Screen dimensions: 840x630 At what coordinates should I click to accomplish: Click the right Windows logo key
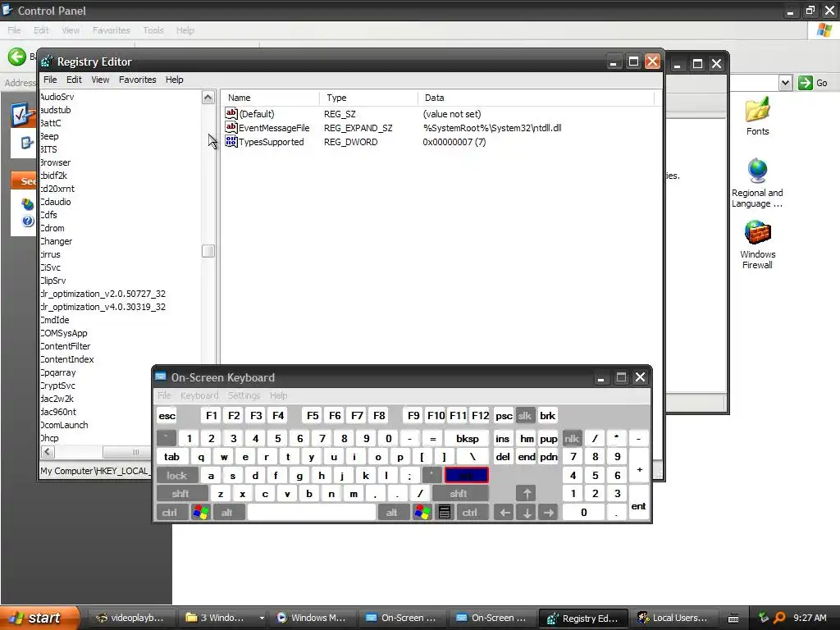coord(422,513)
